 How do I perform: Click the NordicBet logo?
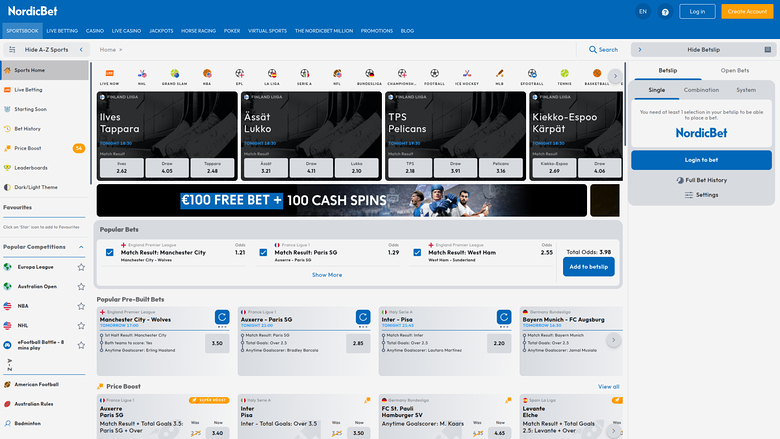(32, 11)
